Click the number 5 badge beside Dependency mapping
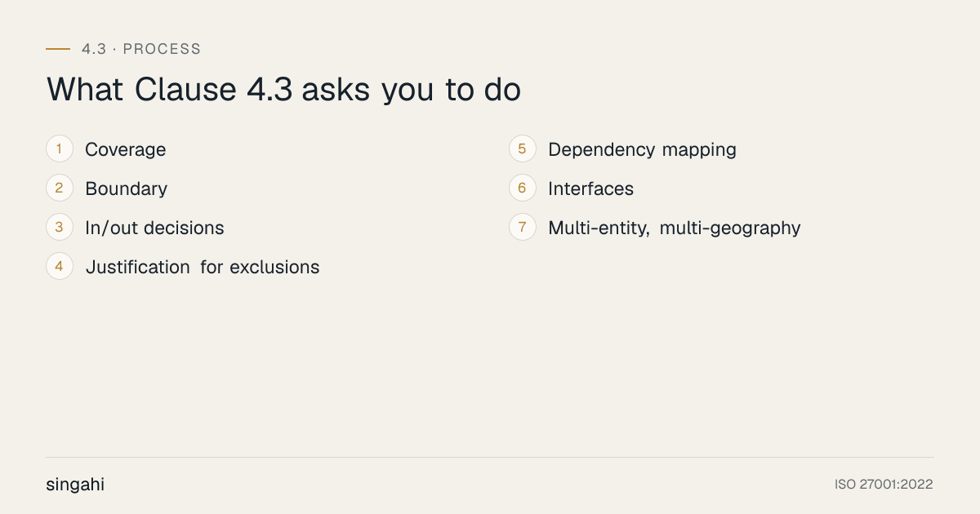980x514 pixels. click(x=523, y=149)
